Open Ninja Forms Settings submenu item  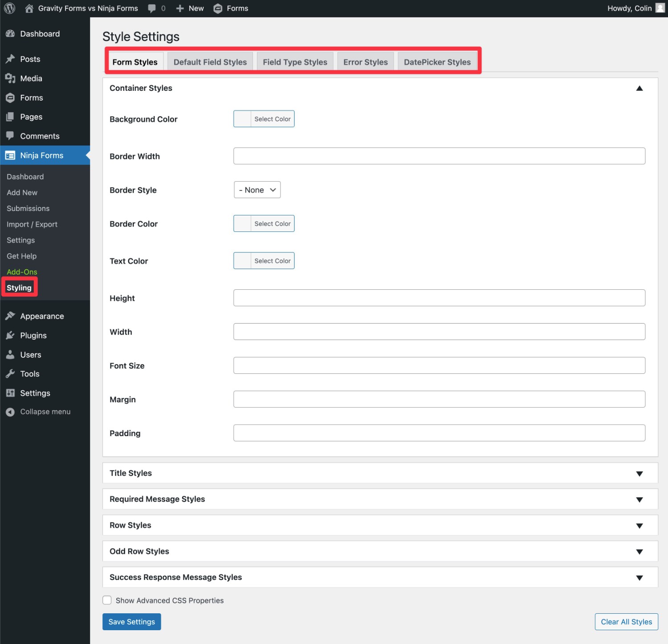click(20, 240)
